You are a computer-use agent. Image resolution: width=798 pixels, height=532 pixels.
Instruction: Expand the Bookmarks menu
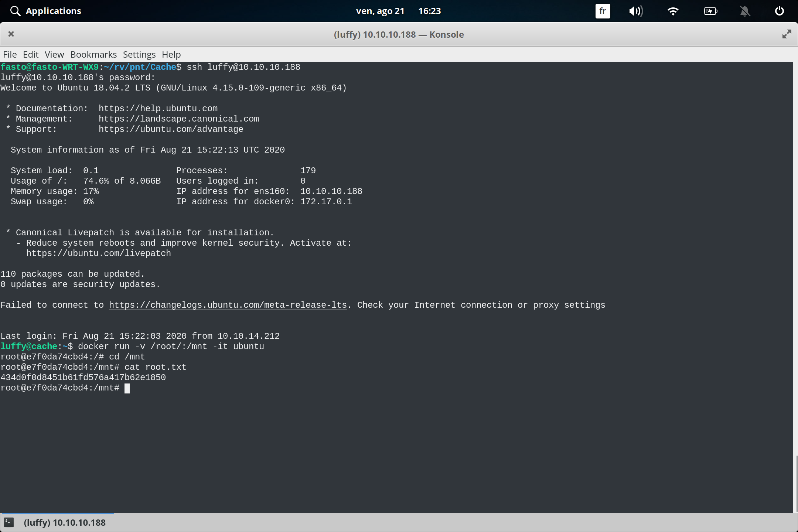point(93,54)
